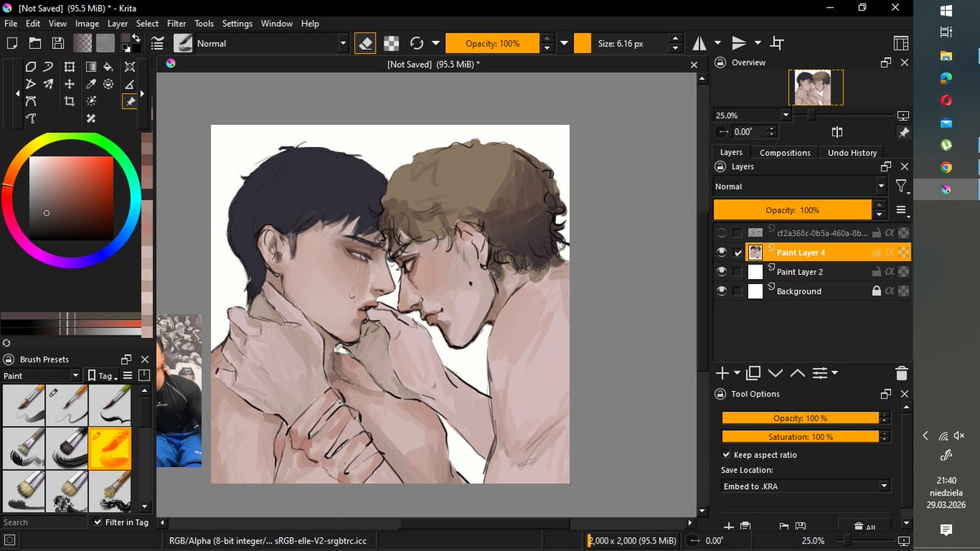Viewport: 980px width, 551px height.
Task: Open the blending mode Normal dropdown in toolbar
Action: point(273,43)
